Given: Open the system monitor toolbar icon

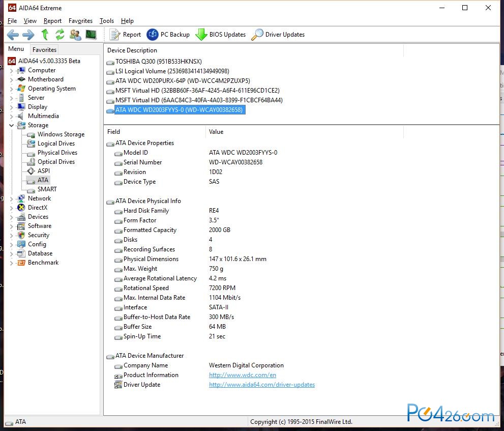Looking at the screenshot, I should pos(91,35).
